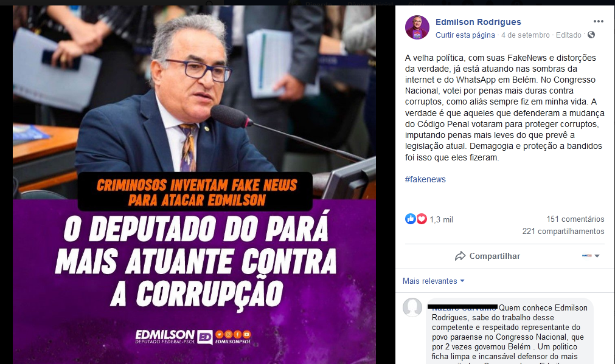Open the post-as page selector arrow
The height and width of the screenshot is (364, 615).
597,256
